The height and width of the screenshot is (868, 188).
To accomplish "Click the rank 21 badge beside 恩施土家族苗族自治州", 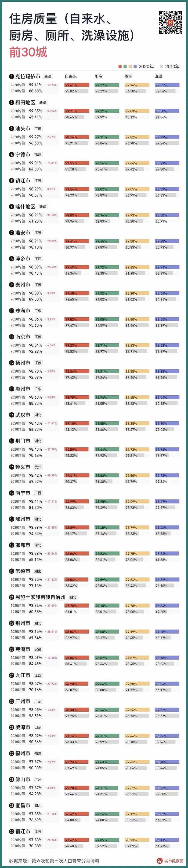I will pyautogui.click(x=12, y=597).
